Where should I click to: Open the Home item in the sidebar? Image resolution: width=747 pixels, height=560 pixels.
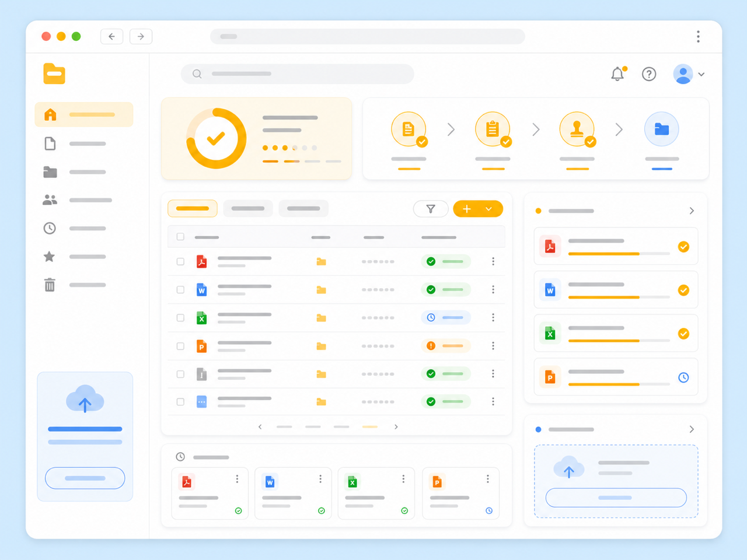tap(84, 114)
